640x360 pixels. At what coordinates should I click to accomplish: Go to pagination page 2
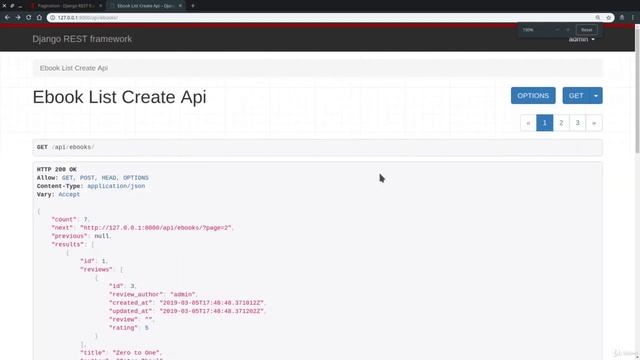click(561, 123)
